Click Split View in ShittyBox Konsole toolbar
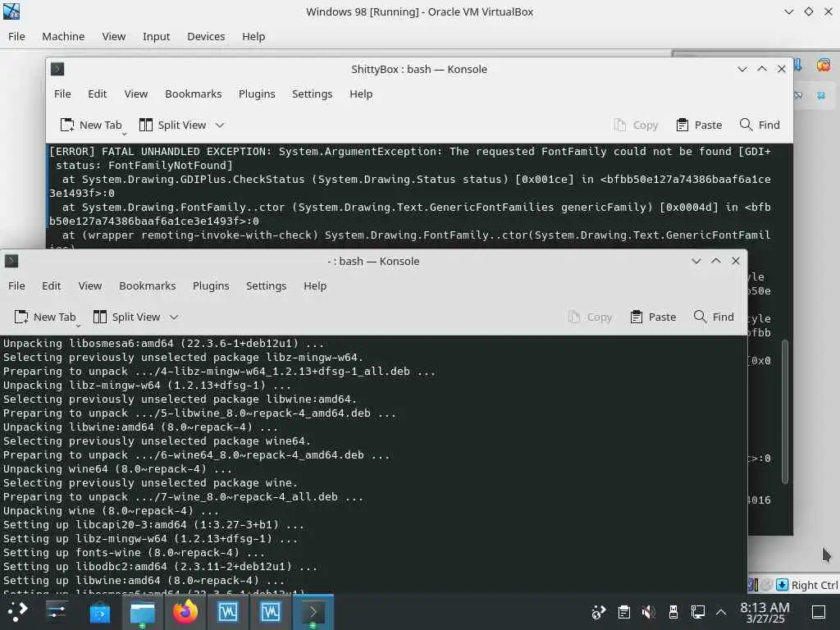Image resolution: width=840 pixels, height=630 pixels. (x=172, y=125)
